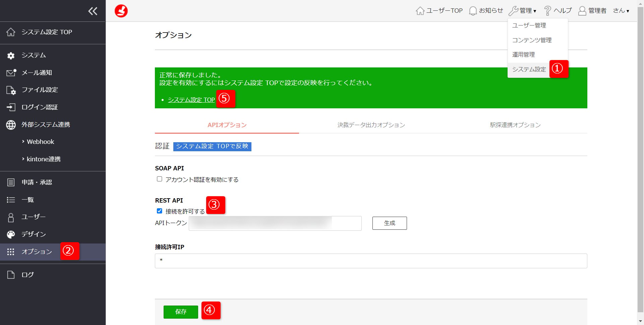Viewport: 644px width, 325px height.
Task: Click the file-gear icon for ファイル設定
Action: point(11,90)
